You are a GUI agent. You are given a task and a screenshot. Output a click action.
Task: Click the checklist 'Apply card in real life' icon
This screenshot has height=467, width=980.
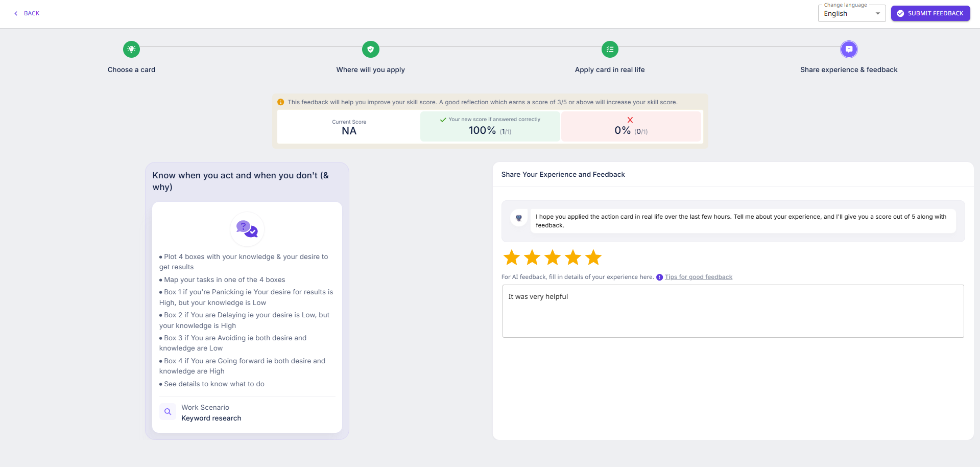click(610, 50)
